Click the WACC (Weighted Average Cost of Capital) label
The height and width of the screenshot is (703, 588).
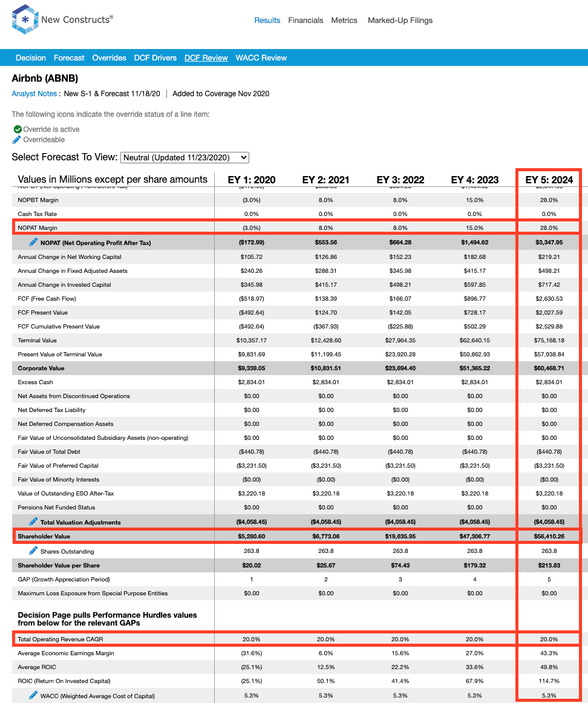(x=98, y=696)
